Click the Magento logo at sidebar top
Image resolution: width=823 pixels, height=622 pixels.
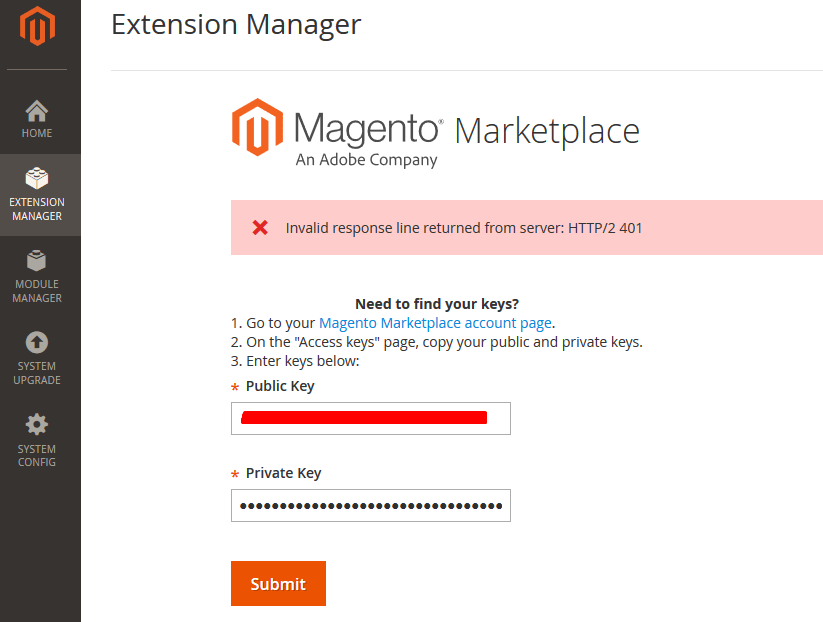pos(37,27)
